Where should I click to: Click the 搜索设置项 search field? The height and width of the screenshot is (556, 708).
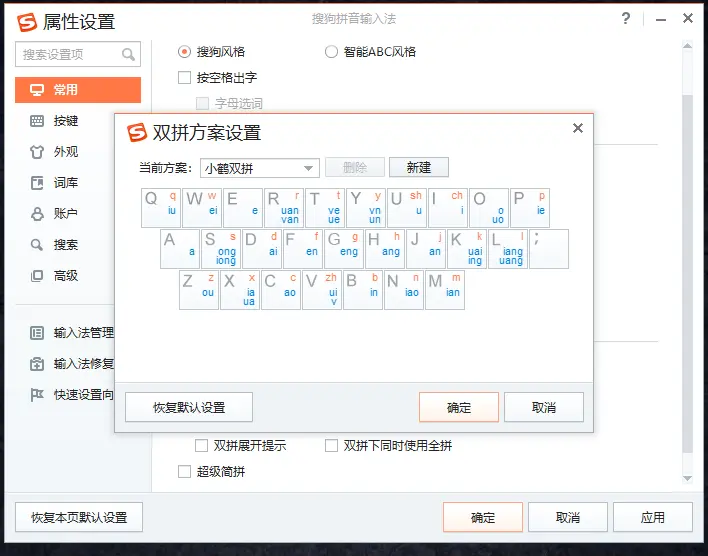click(78, 55)
